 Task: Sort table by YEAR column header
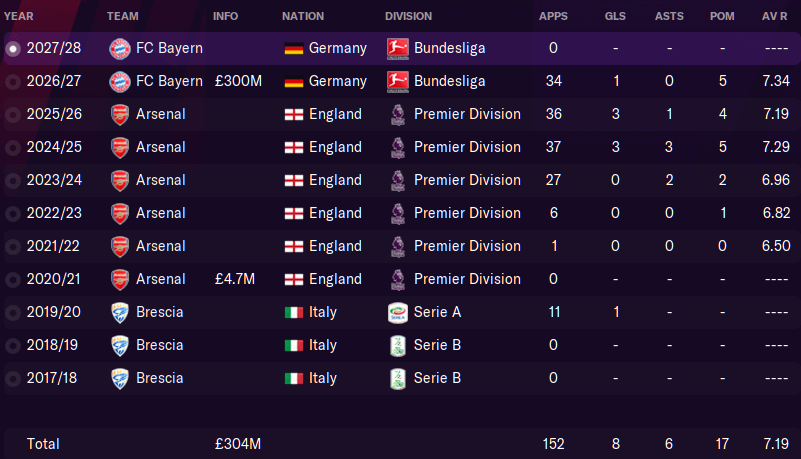18,16
